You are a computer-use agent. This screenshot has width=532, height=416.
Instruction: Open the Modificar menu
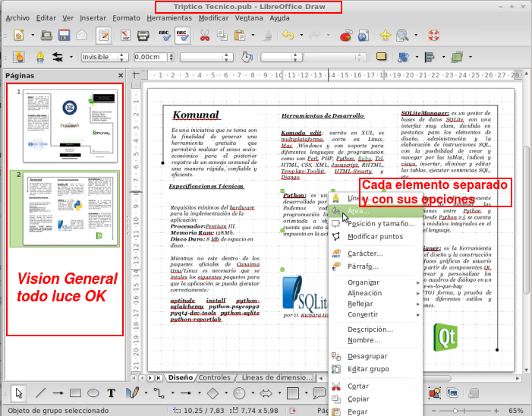213,18
